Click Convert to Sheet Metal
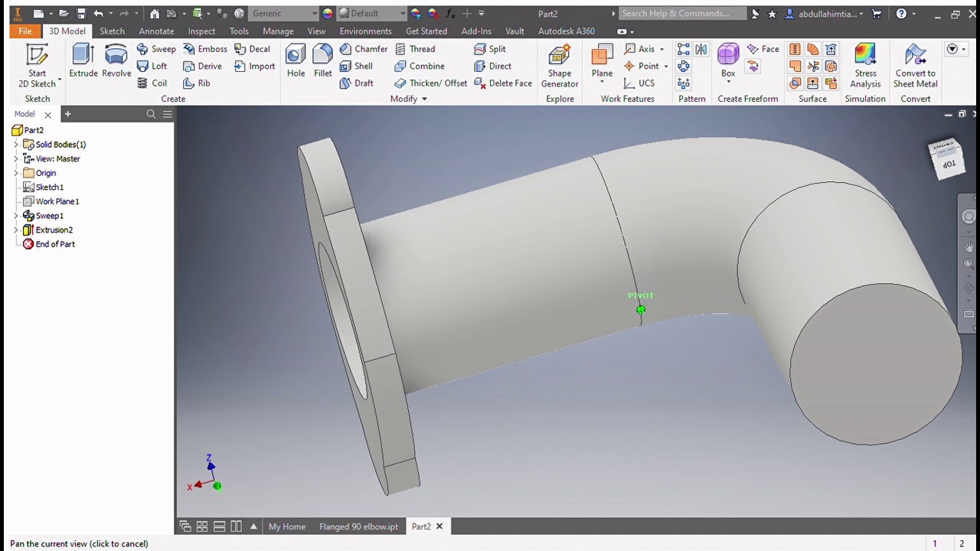Viewport: 980px width, 551px height. point(916,66)
